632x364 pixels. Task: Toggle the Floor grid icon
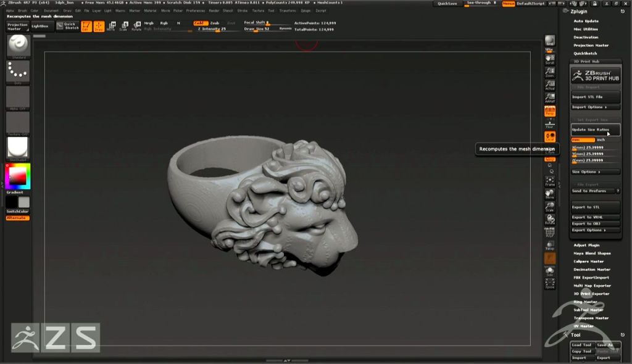(x=550, y=124)
